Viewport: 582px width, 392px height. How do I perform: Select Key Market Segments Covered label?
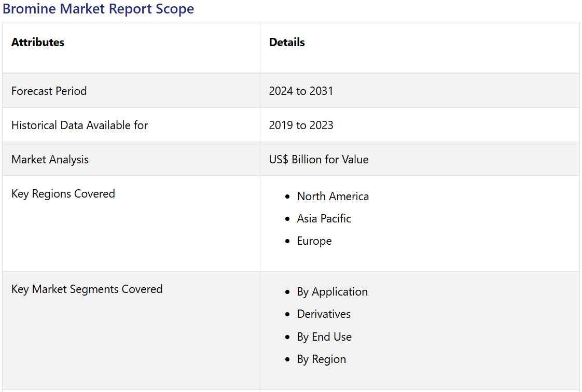[87, 289]
